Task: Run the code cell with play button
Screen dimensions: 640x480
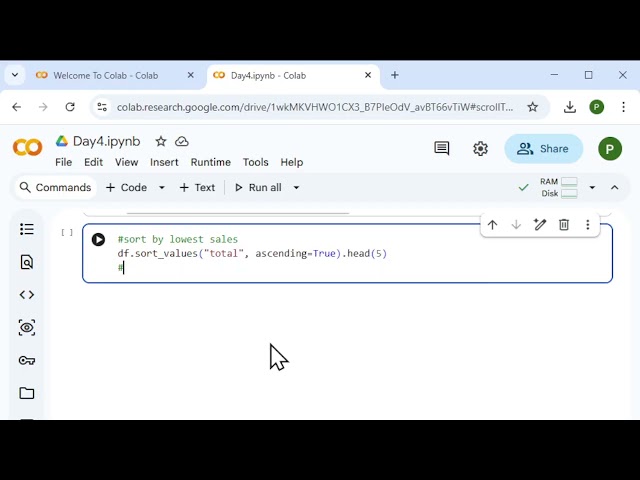Action: [x=98, y=240]
